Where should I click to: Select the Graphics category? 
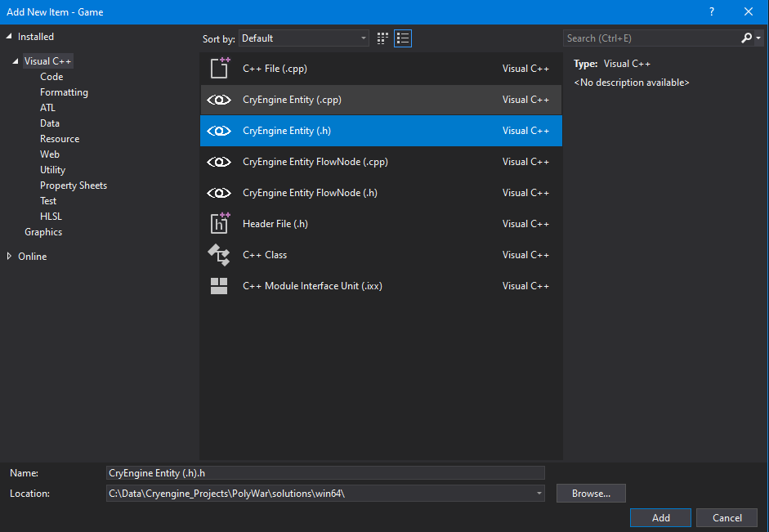[x=43, y=232]
